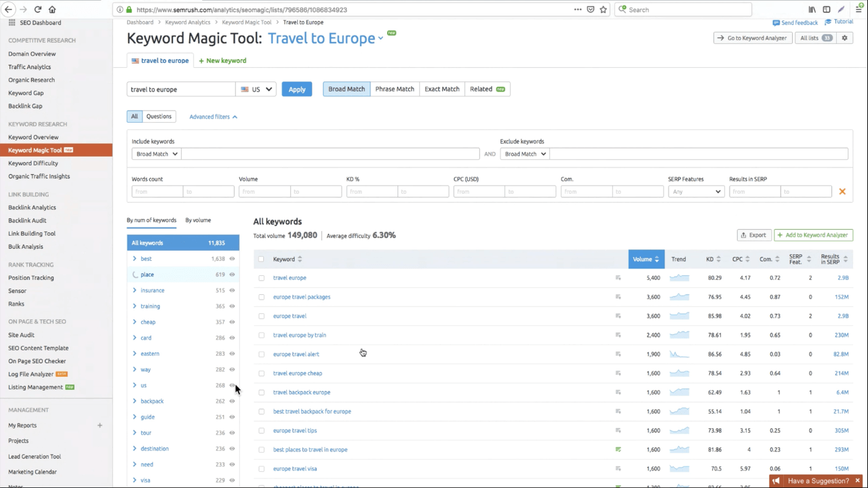Toggle visibility eye for best group
Screen dimensions: 868x488
[x=232, y=259]
